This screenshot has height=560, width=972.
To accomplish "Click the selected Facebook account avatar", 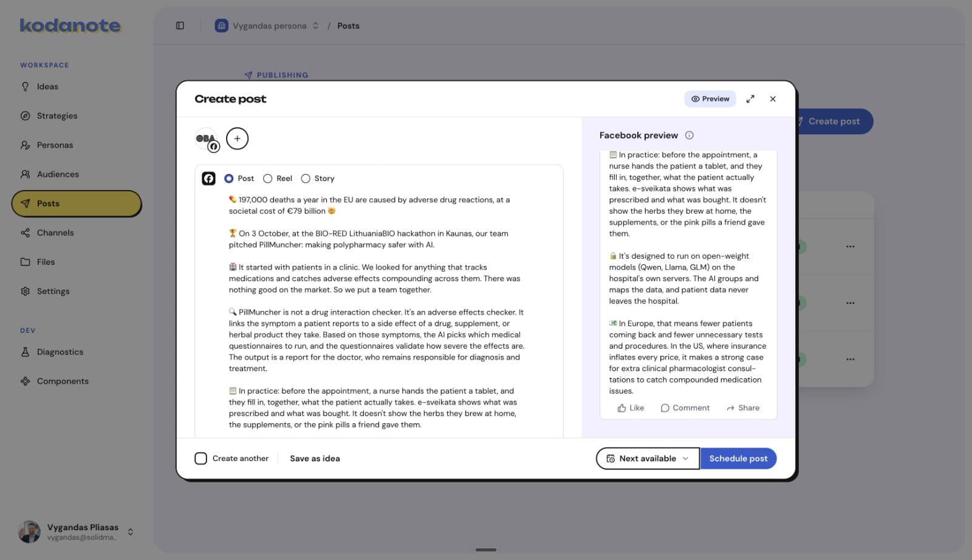I will point(207,139).
